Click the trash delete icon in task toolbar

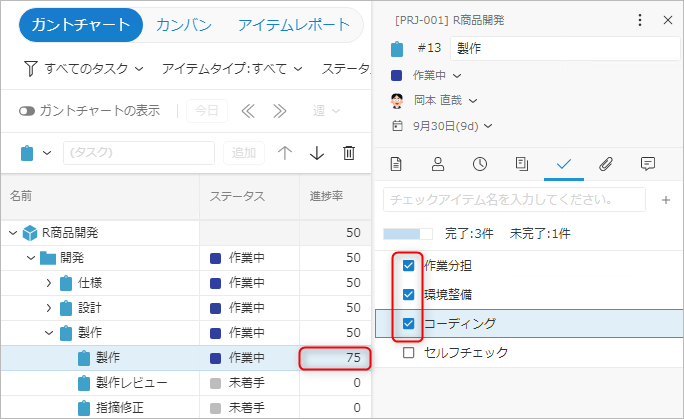click(349, 153)
